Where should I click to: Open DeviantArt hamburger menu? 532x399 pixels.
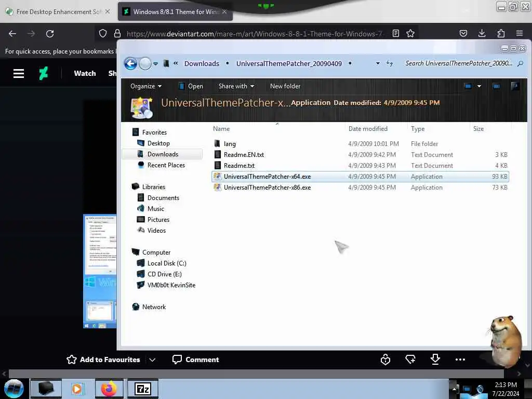pyautogui.click(x=19, y=73)
